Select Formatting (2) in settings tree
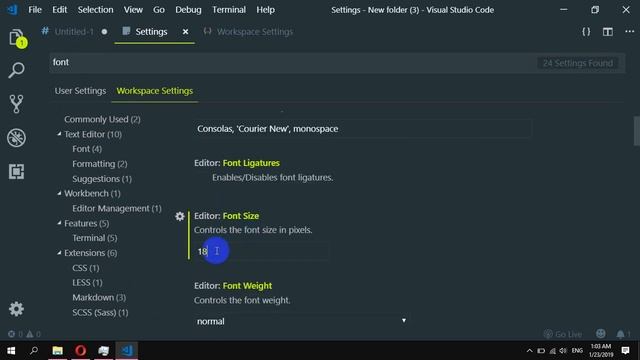The image size is (640, 360). coord(100,164)
